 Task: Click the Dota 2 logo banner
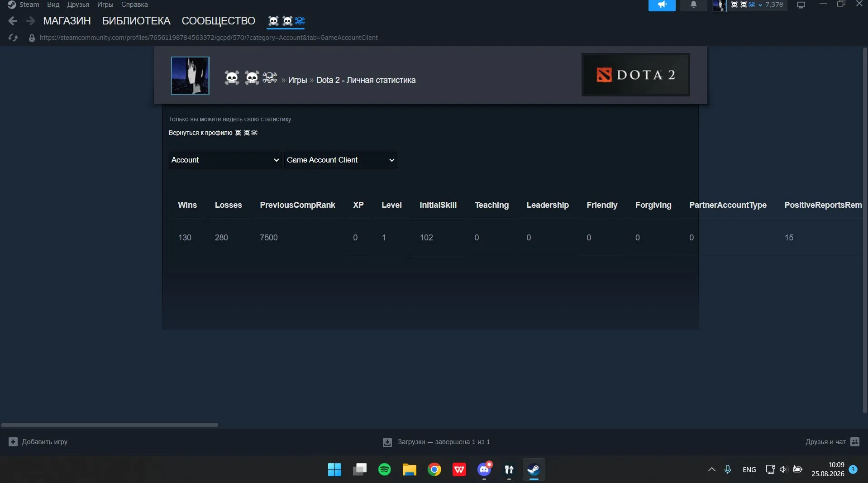[x=636, y=75]
